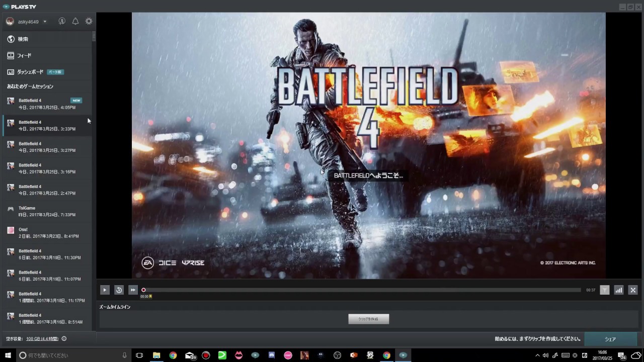Open the red record app on taskbar
This screenshot has height=362, width=644.
[206, 355]
